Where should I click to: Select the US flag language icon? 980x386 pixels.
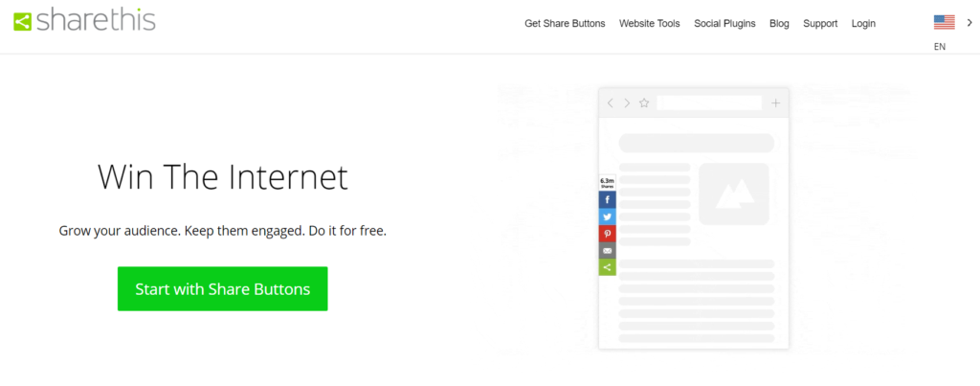pyautogui.click(x=945, y=23)
